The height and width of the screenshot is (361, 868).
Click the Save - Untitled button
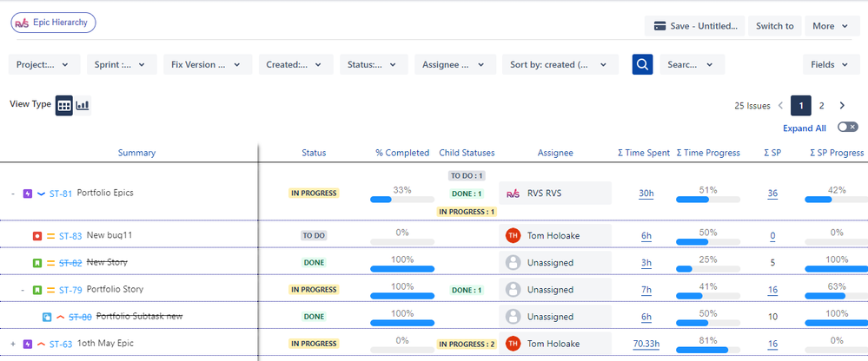[695, 26]
